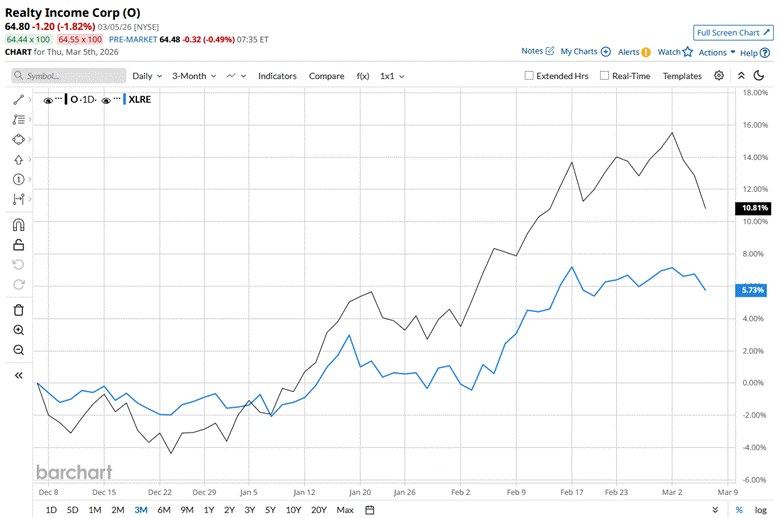The width and height of the screenshot is (780, 518).
Task: Redo the last chart action
Action: (18, 284)
